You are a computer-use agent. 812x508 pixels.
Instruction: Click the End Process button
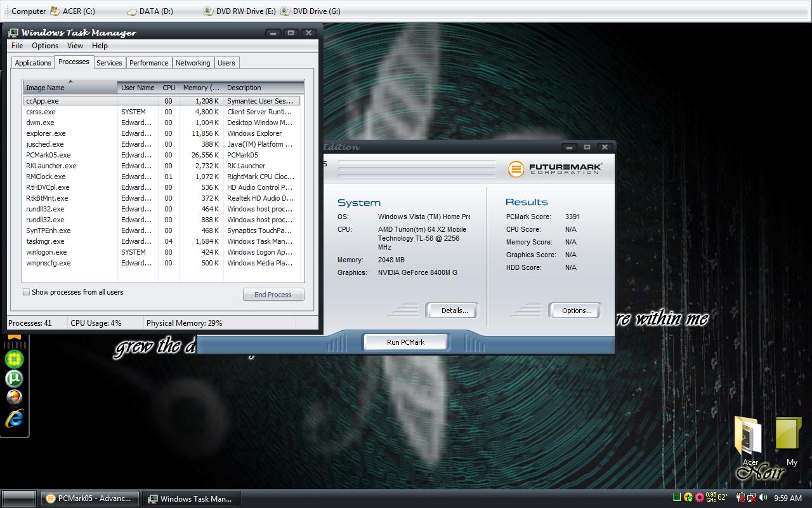click(x=273, y=295)
